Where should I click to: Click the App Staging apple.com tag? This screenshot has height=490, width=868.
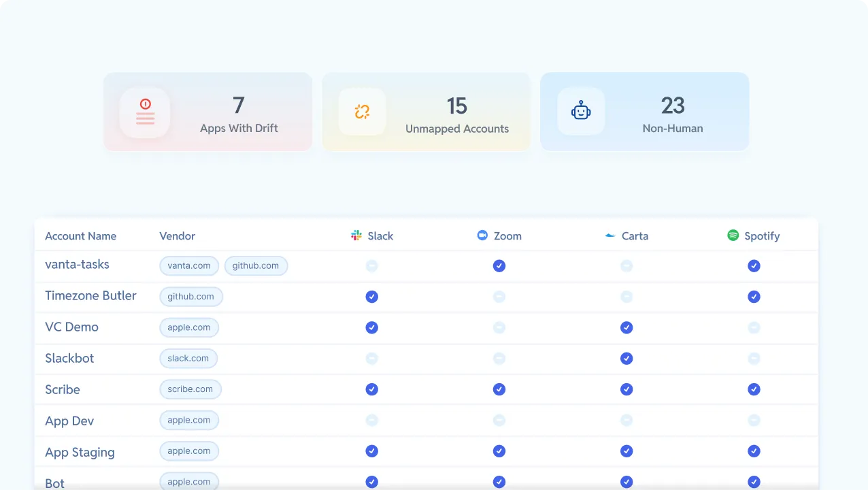tap(189, 451)
